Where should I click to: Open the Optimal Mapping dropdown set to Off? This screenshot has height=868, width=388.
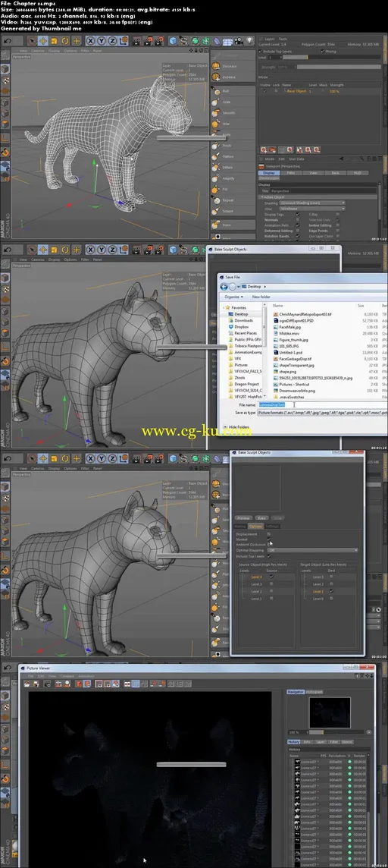click(312, 550)
